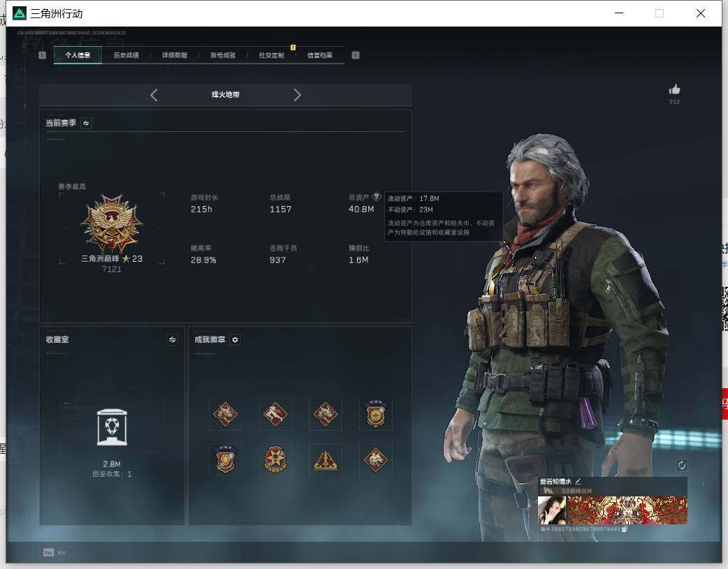
Task: Click the 撤离率 28.9% value
Action: coord(203,260)
